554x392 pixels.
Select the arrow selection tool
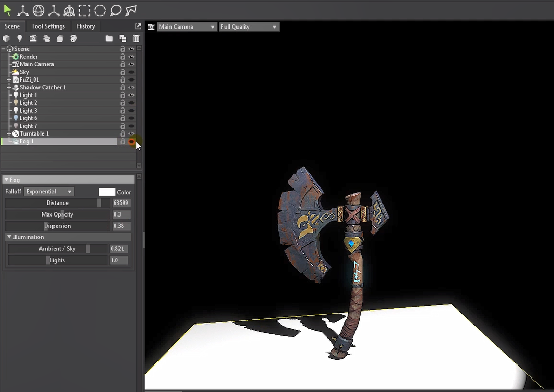[x=7, y=10]
